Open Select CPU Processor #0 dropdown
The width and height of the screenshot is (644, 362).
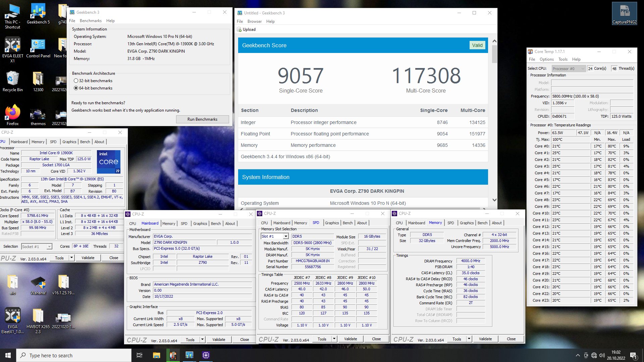point(569,69)
